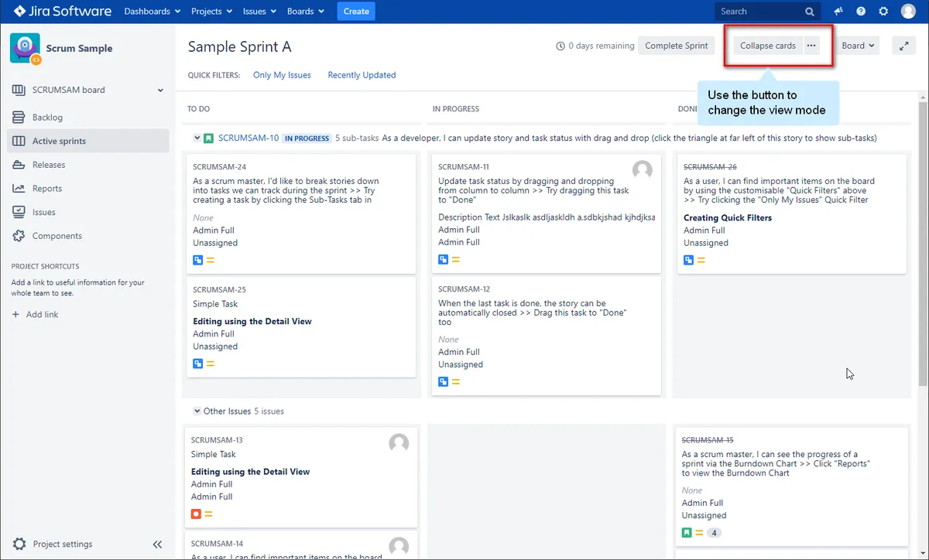The height and width of the screenshot is (560, 929).
Task: Click the Jira Software logo
Action: [63, 12]
